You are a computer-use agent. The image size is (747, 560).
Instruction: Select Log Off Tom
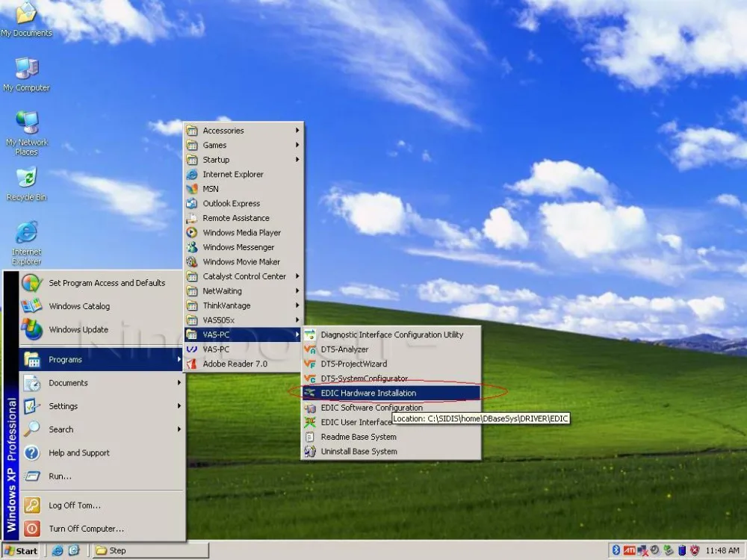[74, 505]
